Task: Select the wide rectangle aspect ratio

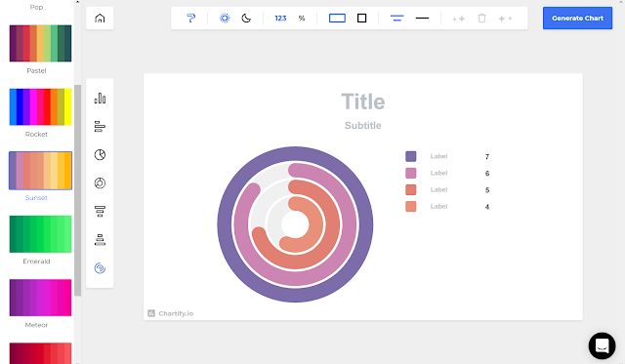Action: point(337,19)
